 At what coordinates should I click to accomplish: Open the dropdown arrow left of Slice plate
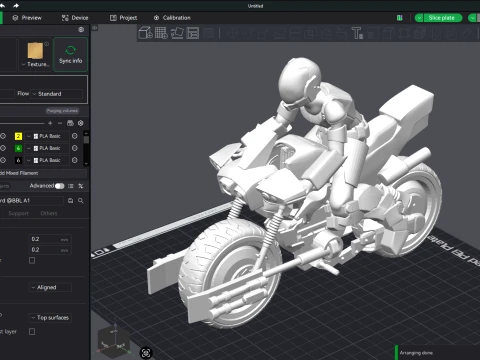point(419,18)
